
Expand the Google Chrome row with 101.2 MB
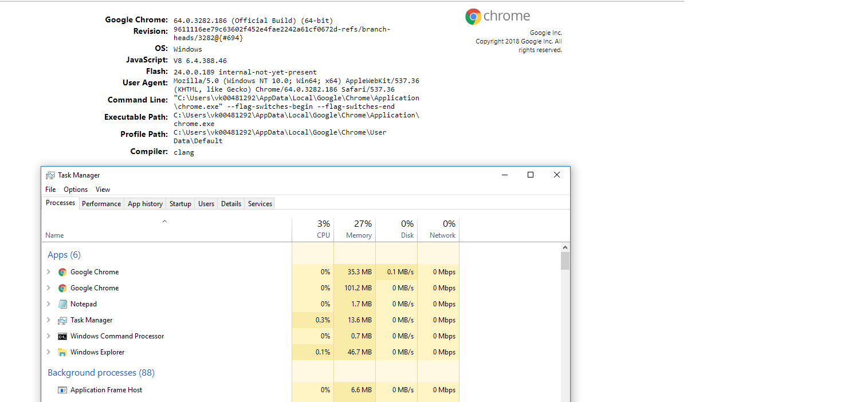click(x=49, y=288)
